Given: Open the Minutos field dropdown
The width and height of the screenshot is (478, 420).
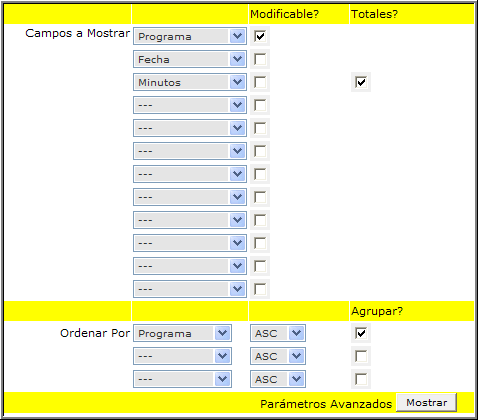Looking at the screenshot, I should tap(190, 82).
